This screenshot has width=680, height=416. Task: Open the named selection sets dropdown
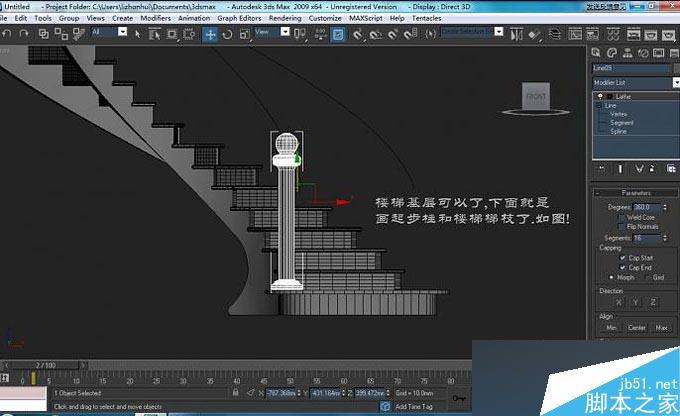(x=499, y=32)
